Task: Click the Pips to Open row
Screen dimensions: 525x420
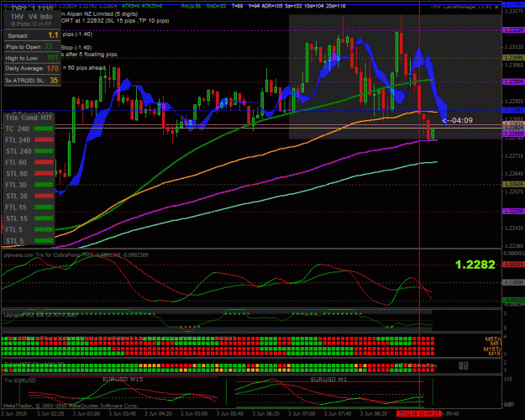Action: click(x=32, y=46)
